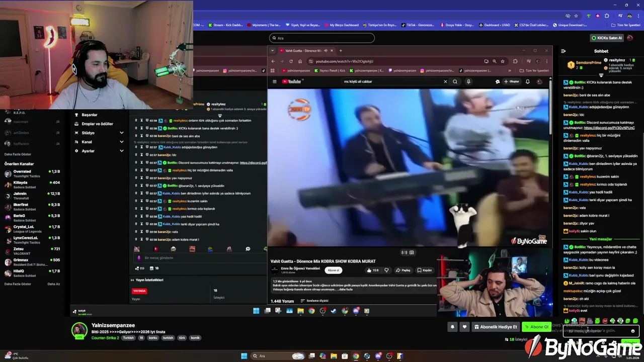Click the inner browser reload button

(290, 61)
